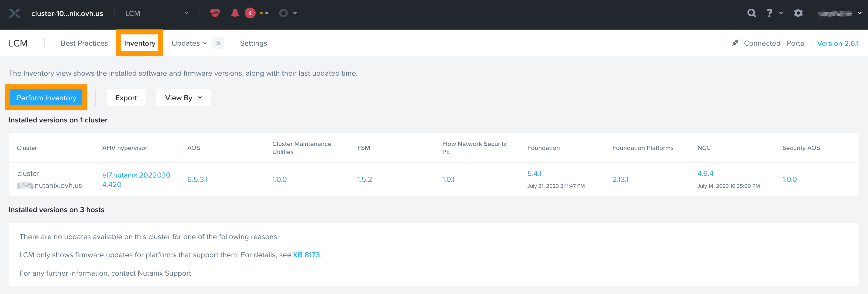Switch to the Best Practices tab
This screenshot has height=294, width=868.
coord(84,43)
